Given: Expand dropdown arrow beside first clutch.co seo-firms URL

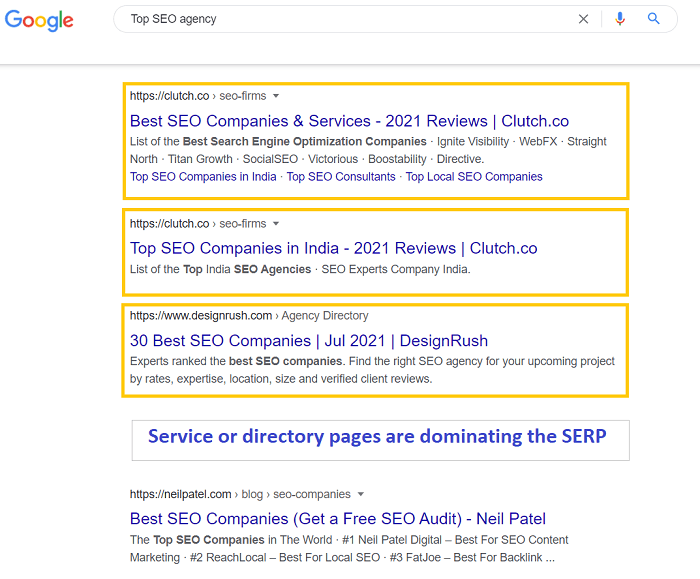Looking at the screenshot, I should (276, 96).
